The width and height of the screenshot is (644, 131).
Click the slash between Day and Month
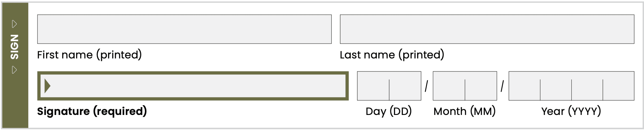(x=426, y=86)
